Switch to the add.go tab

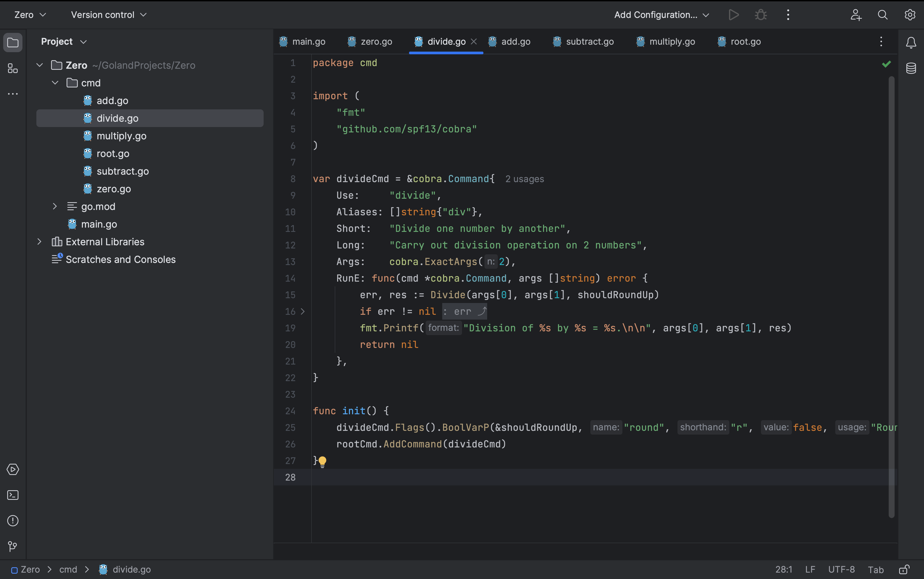pos(509,41)
